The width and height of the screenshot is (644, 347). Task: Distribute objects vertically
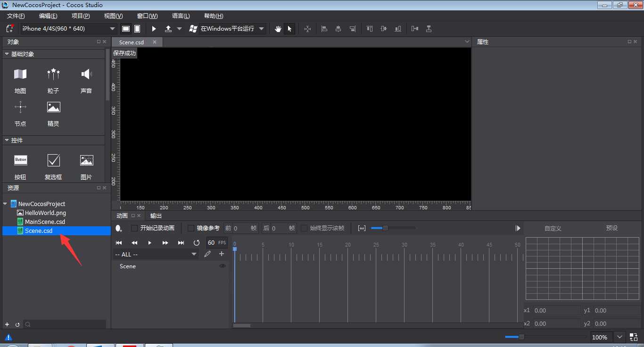pyautogui.click(x=429, y=29)
